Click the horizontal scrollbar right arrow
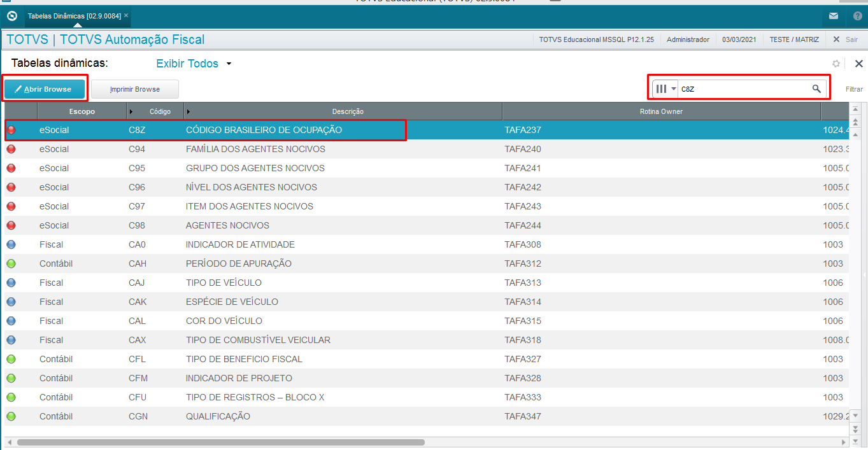Viewport: 868px width, 450px height. click(844, 442)
